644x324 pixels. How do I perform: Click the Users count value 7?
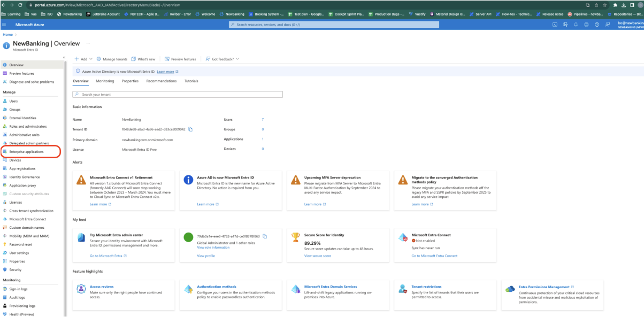click(263, 119)
